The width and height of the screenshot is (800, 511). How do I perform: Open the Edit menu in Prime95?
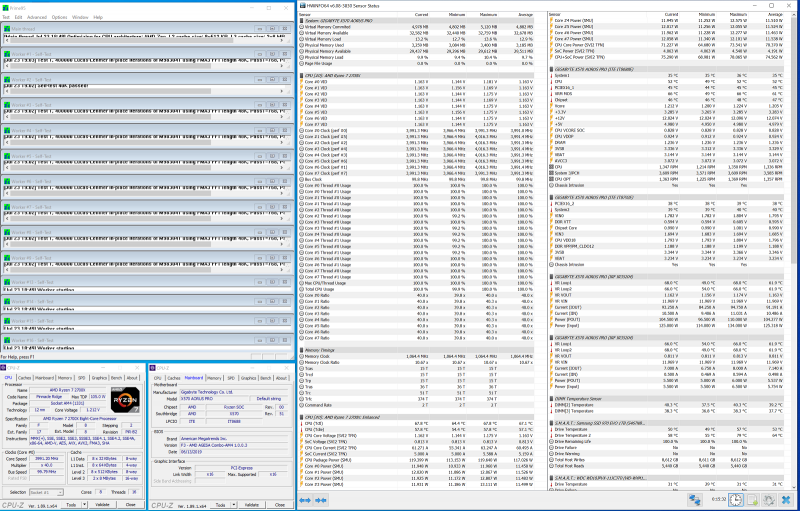(x=18, y=17)
